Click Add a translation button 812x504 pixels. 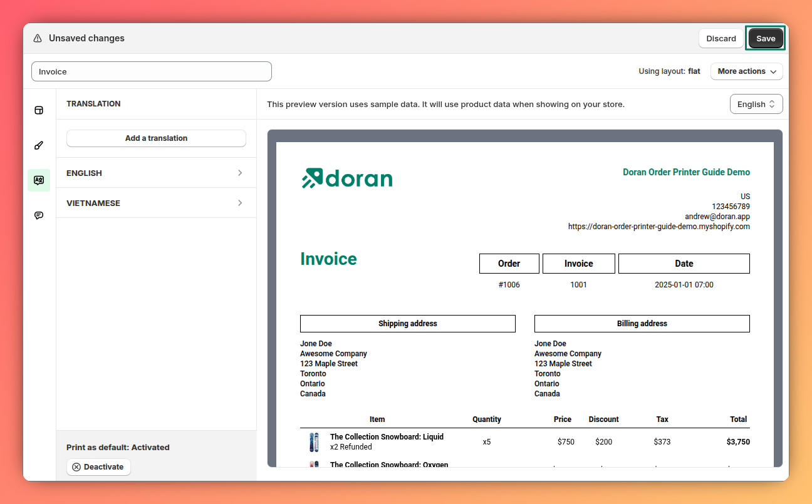point(156,138)
